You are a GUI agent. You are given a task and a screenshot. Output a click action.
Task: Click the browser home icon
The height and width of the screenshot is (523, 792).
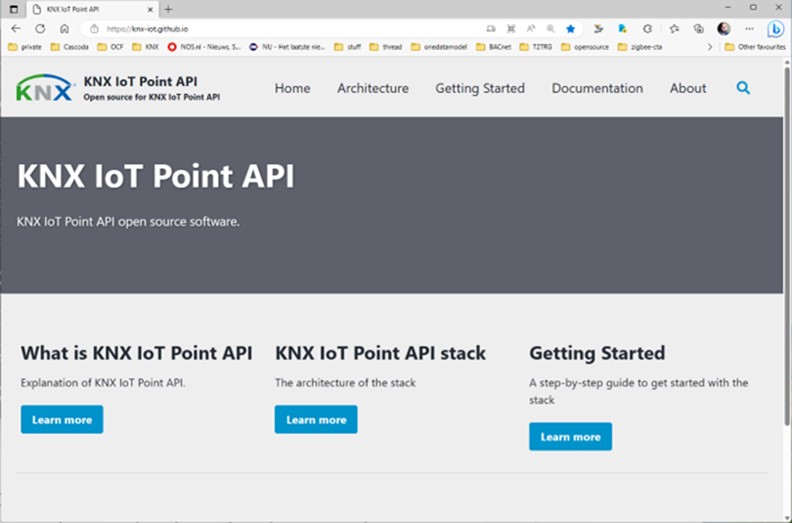click(64, 29)
